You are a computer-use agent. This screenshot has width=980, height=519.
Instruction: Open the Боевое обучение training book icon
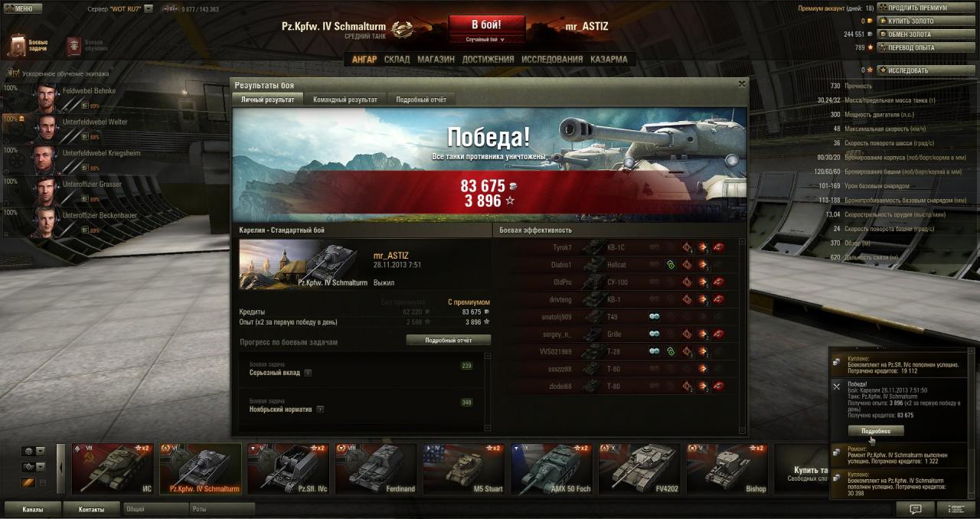point(74,45)
